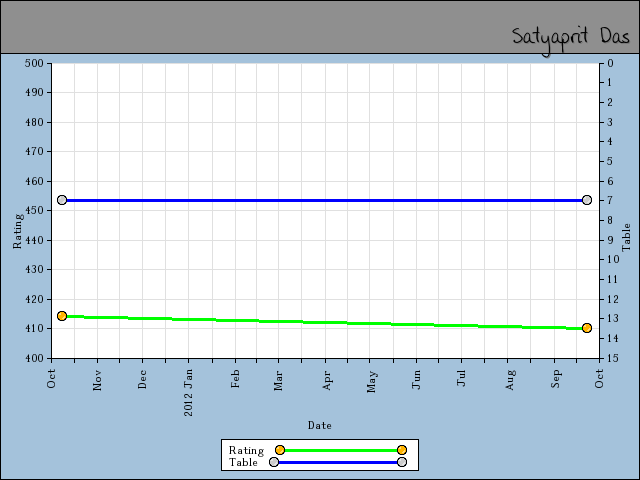Click the blue line sample in the legend
Viewport: 640px width, 480px height.
338,462
